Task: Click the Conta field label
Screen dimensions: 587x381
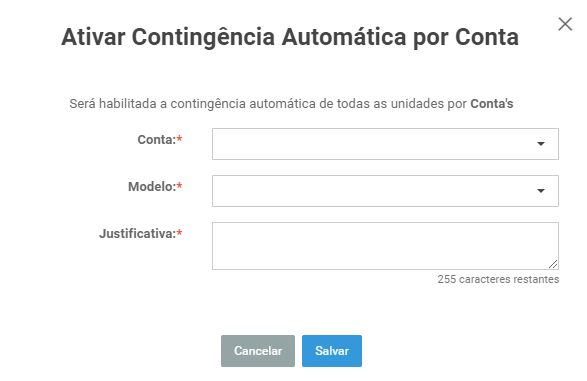Action: (x=156, y=140)
